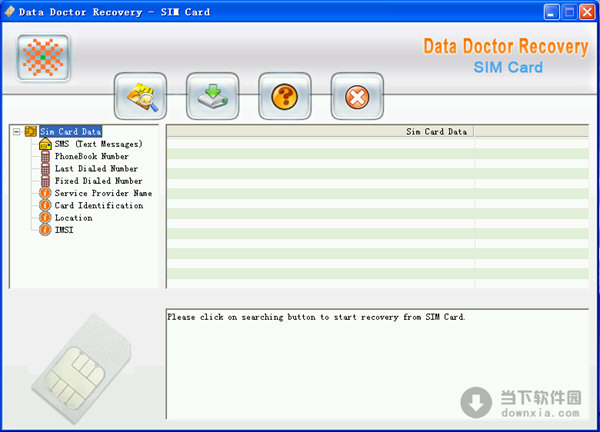
Task: Open Last Dialed Number entry
Action: pyautogui.click(x=96, y=168)
